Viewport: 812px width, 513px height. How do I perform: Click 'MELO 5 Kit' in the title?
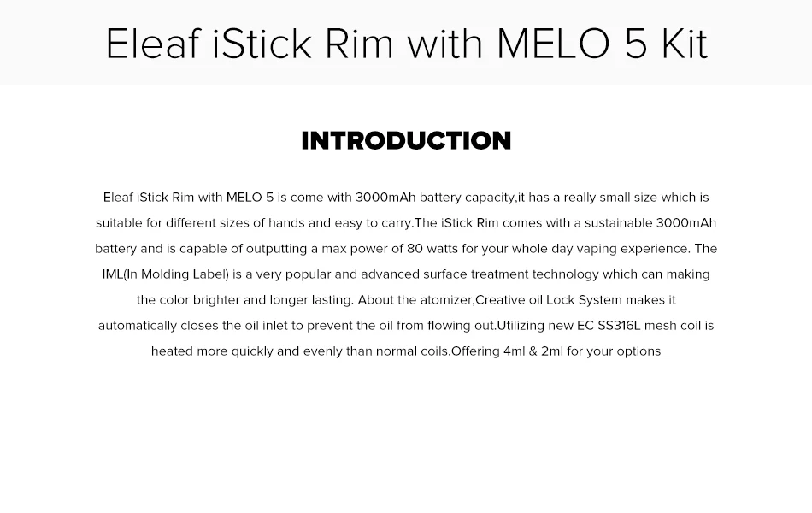[x=602, y=44]
